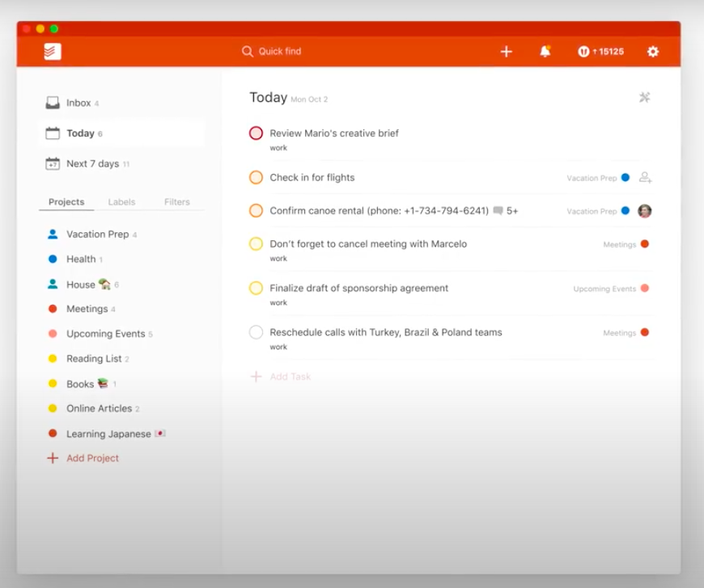Screen dimensions: 704x588
Task: Click assignee avatar on canoe rental task
Action: click(645, 211)
